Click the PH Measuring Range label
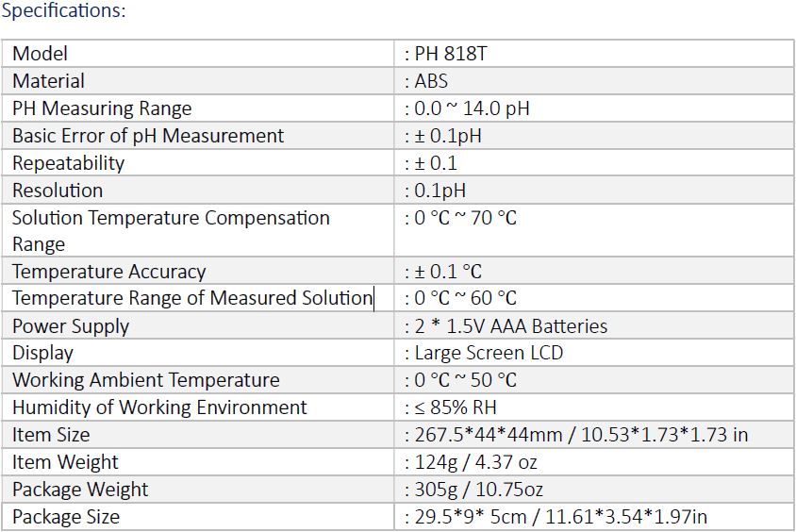Screen dimensions: 796x532 click(x=102, y=108)
